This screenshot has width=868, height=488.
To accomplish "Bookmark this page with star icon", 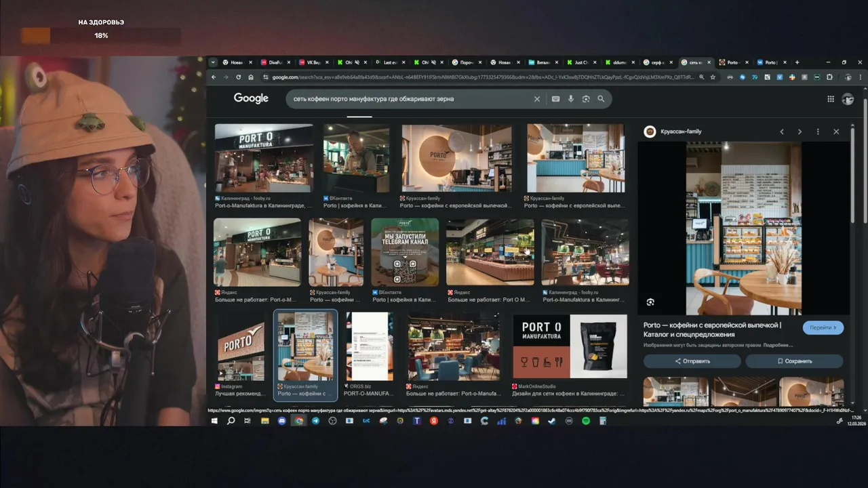I will pyautogui.click(x=713, y=77).
